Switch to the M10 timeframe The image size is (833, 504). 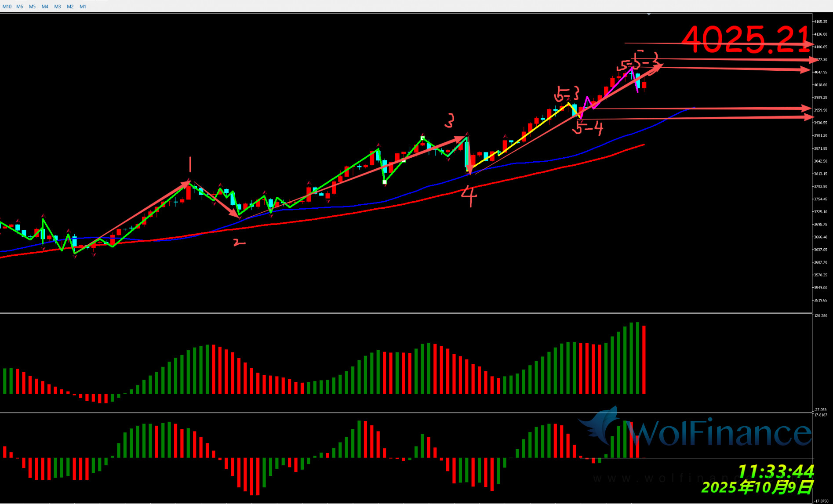[7, 7]
